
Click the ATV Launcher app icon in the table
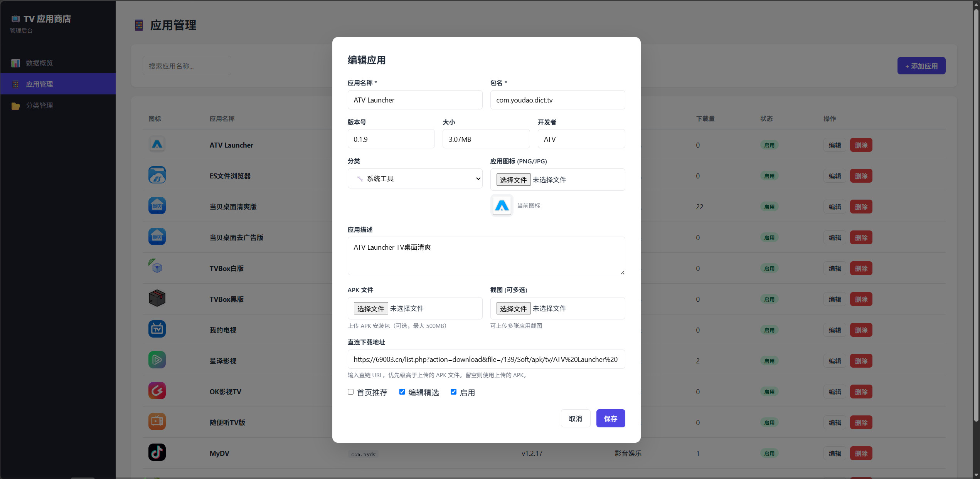click(157, 145)
